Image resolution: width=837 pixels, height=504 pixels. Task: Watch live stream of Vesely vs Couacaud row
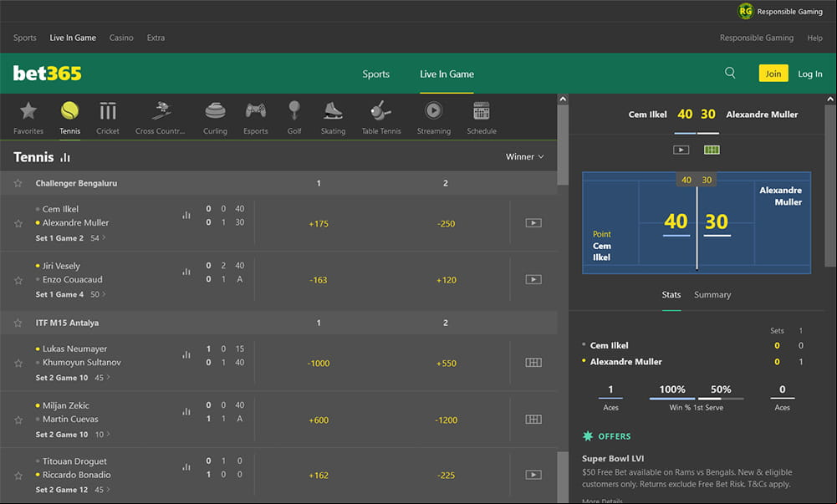point(533,279)
